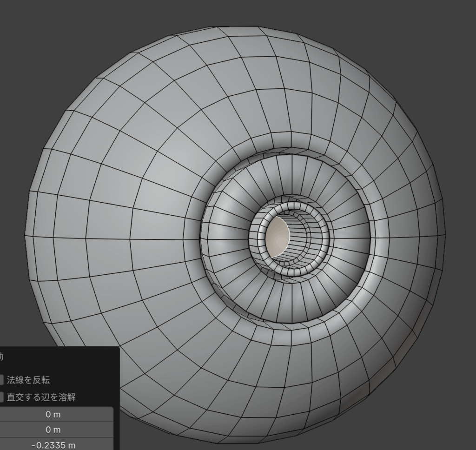Image resolution: width=476 pixels, height=450 pixels.
Task: Enable the 法線を反転 checkbox
Action: click(2, 380)
